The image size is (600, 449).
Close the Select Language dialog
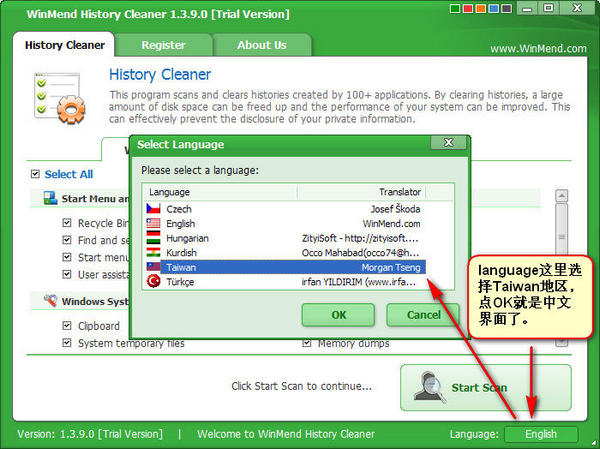(x=448, y=143)
